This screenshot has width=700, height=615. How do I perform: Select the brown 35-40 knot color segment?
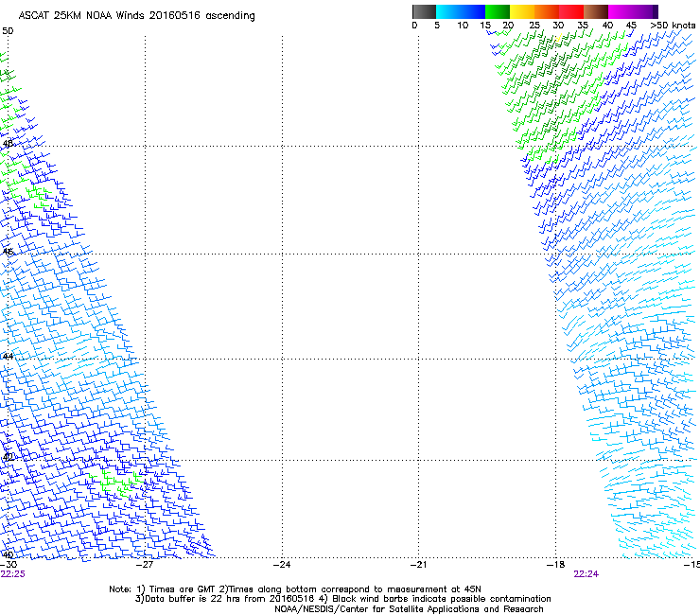click(596, 11)
